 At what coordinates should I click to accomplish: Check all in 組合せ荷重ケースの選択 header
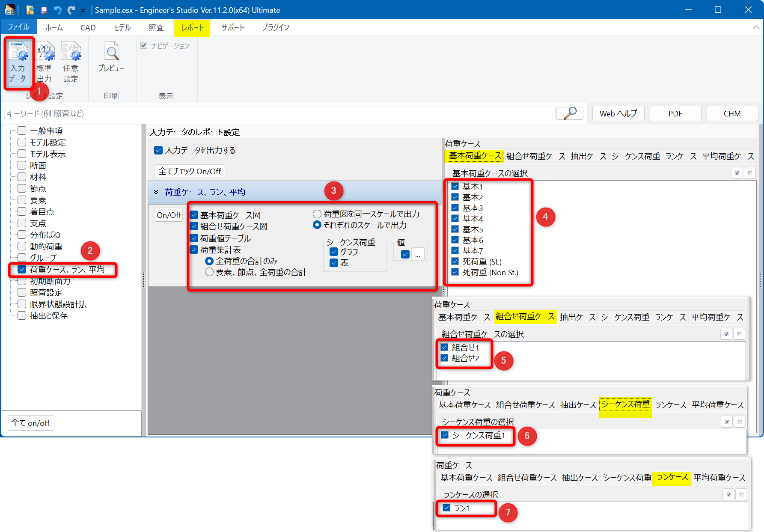pyautogui.click(x=726, y=334)
